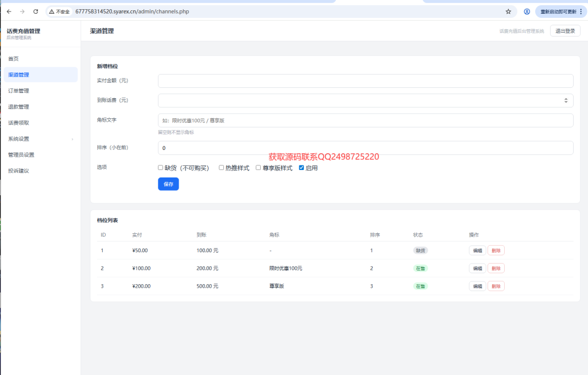Click the 限时优惠100元 badge text cell
Screen dimensions: 588x375
click(x=286, y=269)
